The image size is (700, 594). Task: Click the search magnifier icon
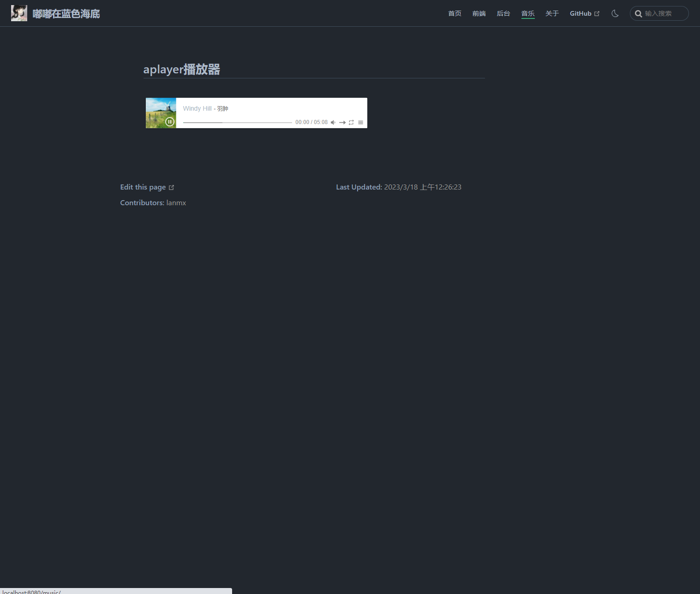point(639,13)
